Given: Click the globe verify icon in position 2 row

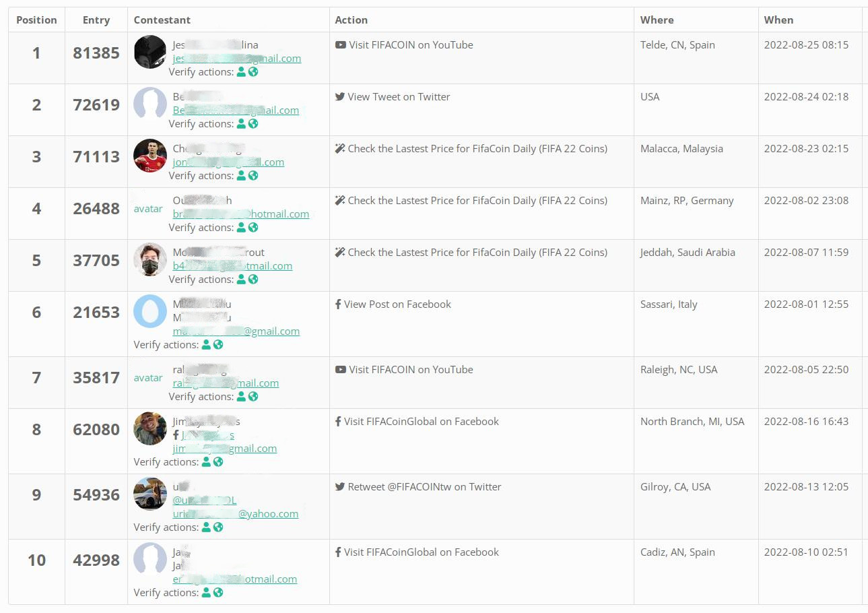Looking at the screenshot, I should 253,124.
